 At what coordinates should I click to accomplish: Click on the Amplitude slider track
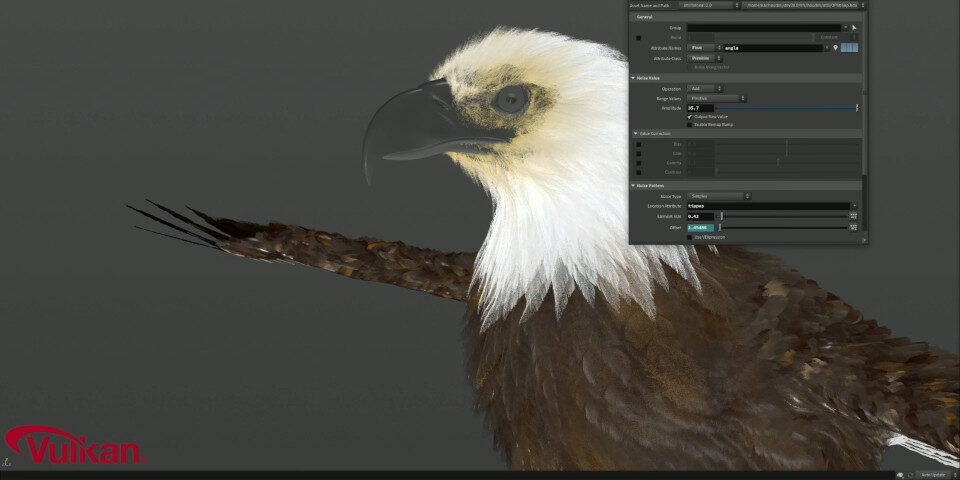tap(785, 108)
